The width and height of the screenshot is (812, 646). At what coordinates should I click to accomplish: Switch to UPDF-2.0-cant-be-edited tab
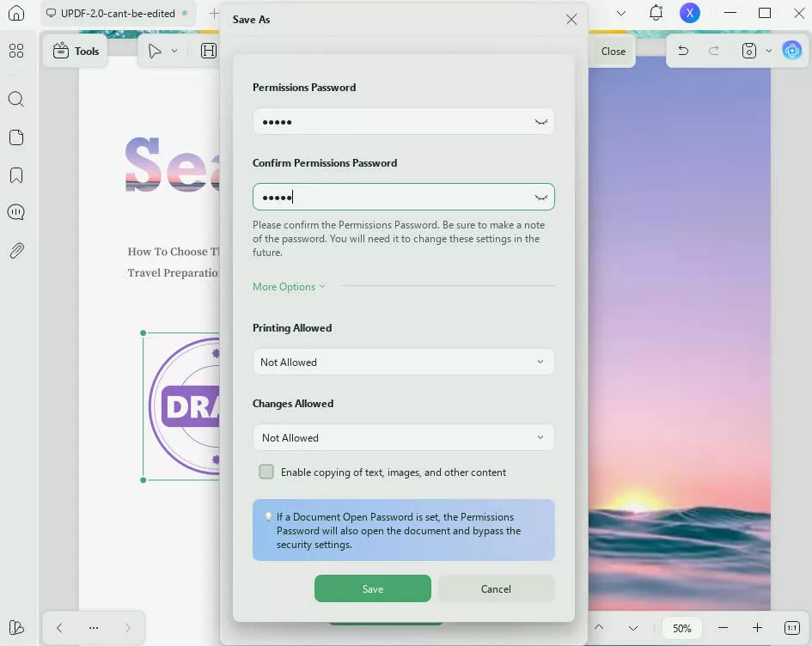118,14
